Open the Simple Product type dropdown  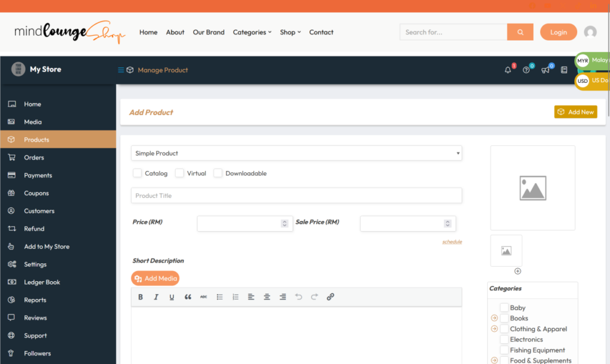(x=296, y=154)
